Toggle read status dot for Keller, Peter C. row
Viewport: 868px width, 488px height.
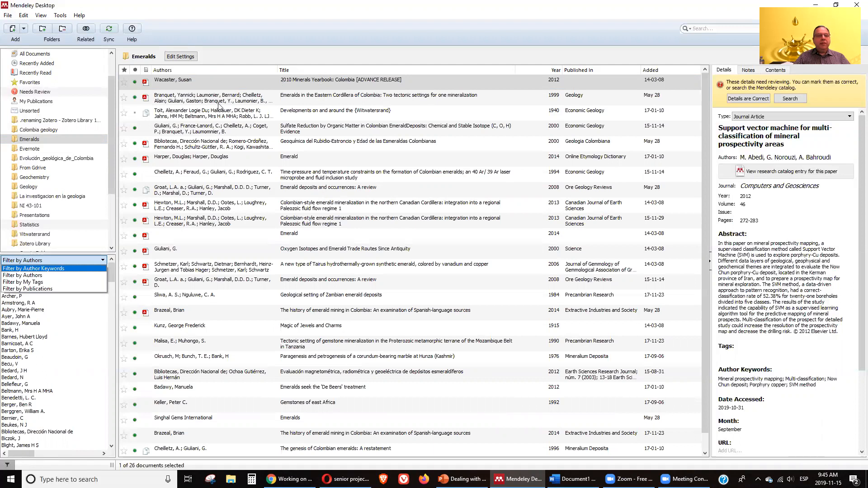click(x=135, y=405)
